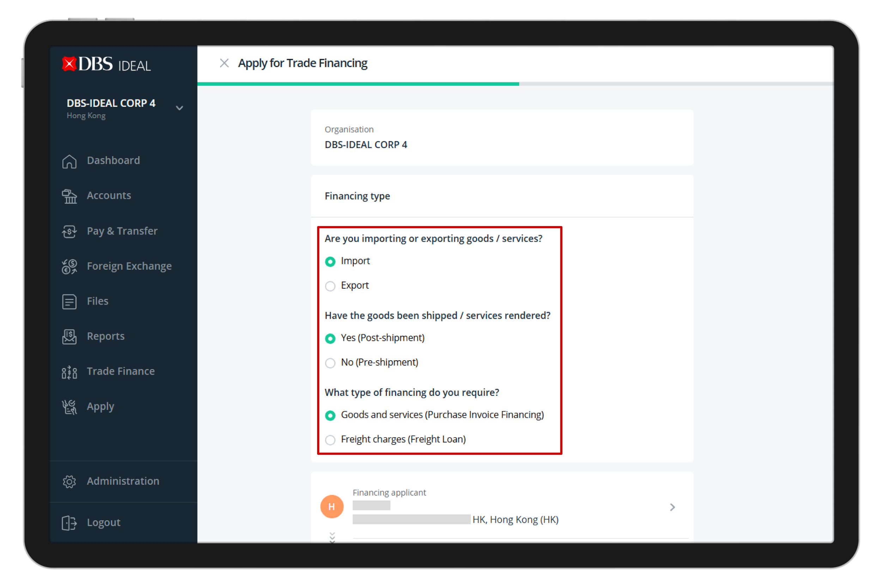Go to Logout in sidebar
Screen dimensions: 882x588
(103, 523)
